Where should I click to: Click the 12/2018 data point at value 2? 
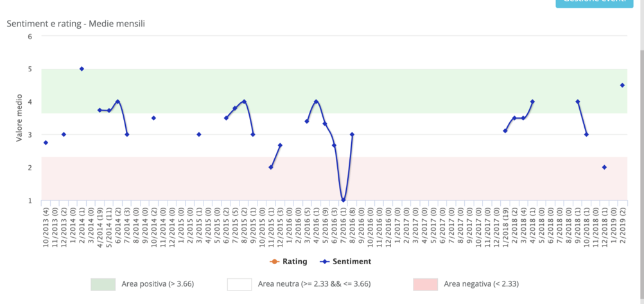point(604,167)
